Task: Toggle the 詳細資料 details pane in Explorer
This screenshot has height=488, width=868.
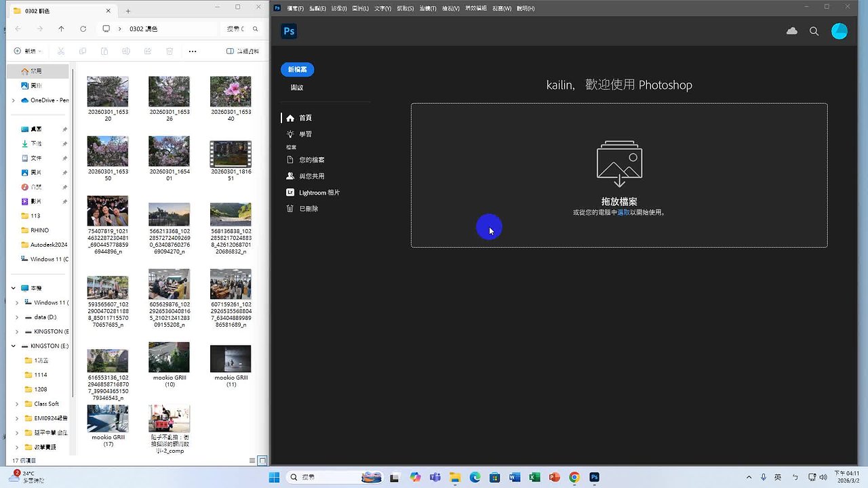Action: [241, 51]
